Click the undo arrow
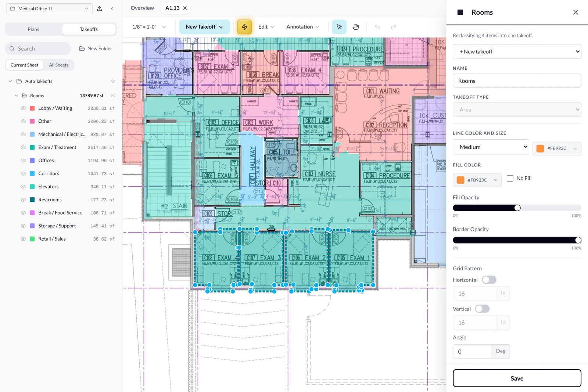 coord(377,27)
